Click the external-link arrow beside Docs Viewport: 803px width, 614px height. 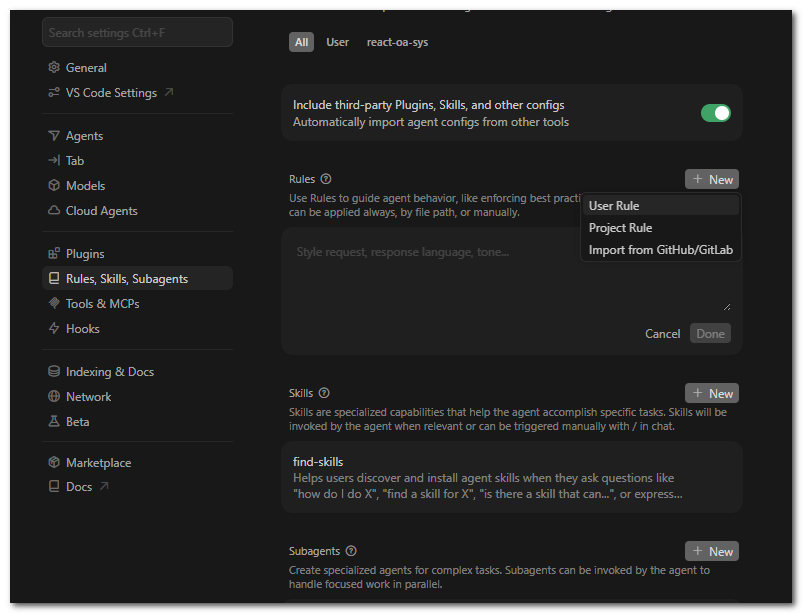[x=104, y=486]
